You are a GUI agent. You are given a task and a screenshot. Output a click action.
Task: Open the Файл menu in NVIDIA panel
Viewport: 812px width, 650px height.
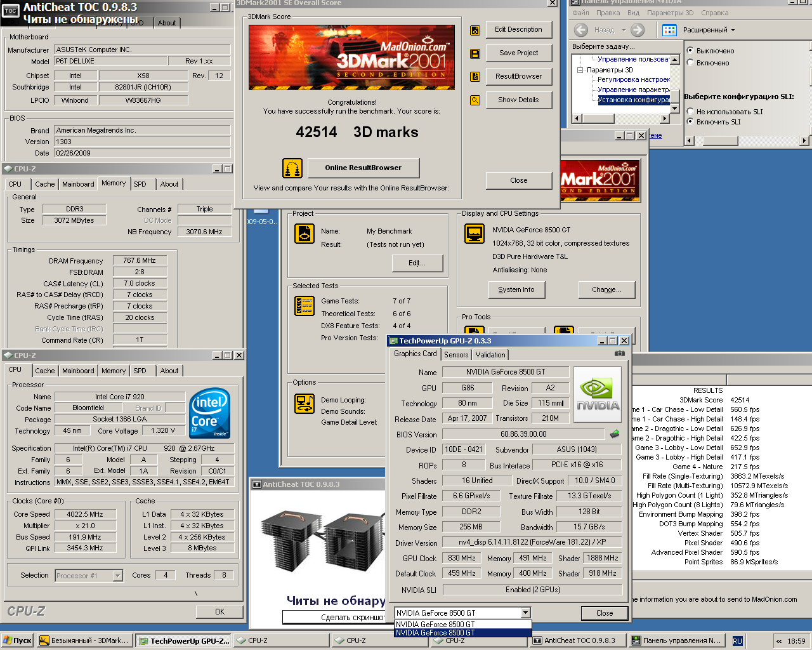[x=580, y=13]
